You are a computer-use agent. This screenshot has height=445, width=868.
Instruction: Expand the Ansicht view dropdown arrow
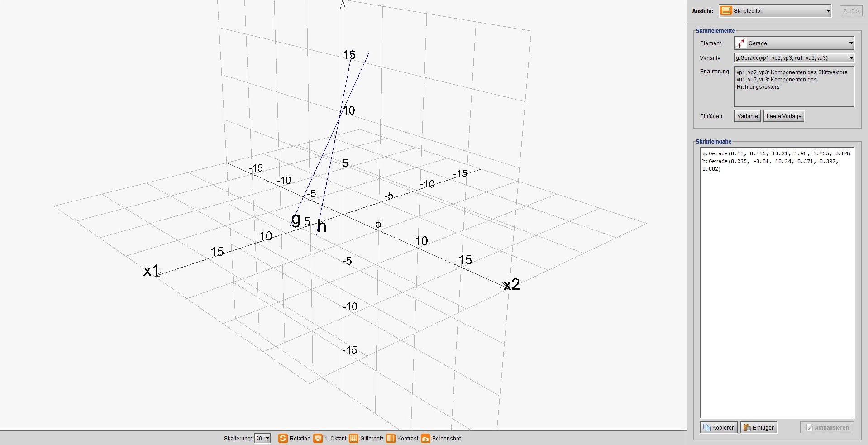click(x=828, y=11)
